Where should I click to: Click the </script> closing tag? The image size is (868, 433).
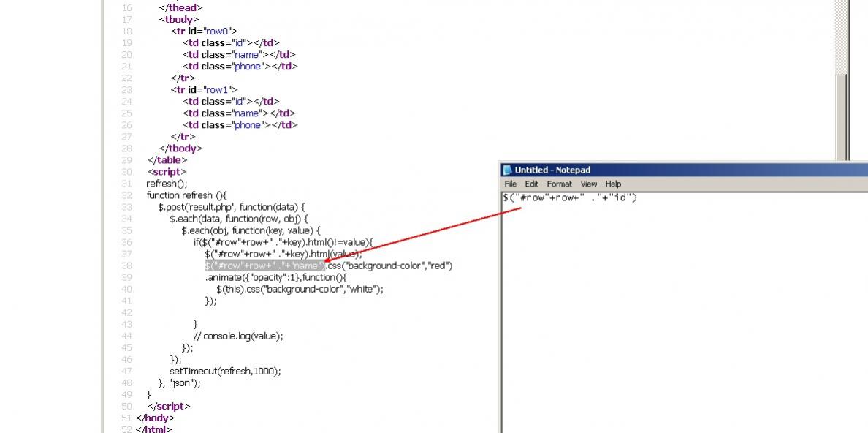click(169, 407)
